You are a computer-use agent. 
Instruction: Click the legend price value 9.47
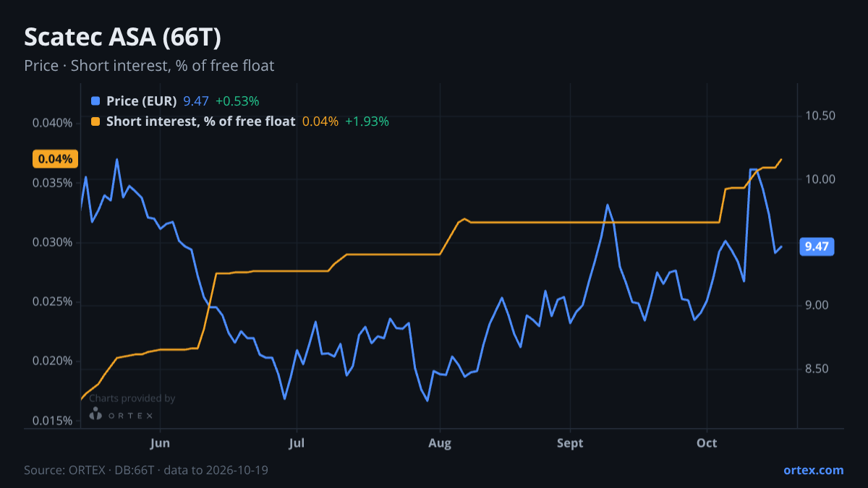point(196,101)
